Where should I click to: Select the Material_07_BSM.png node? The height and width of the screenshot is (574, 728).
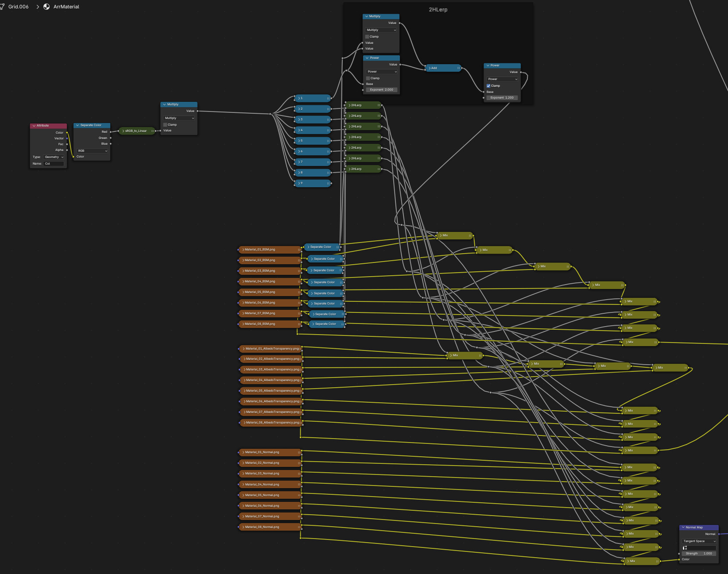[x=270, y=313]
